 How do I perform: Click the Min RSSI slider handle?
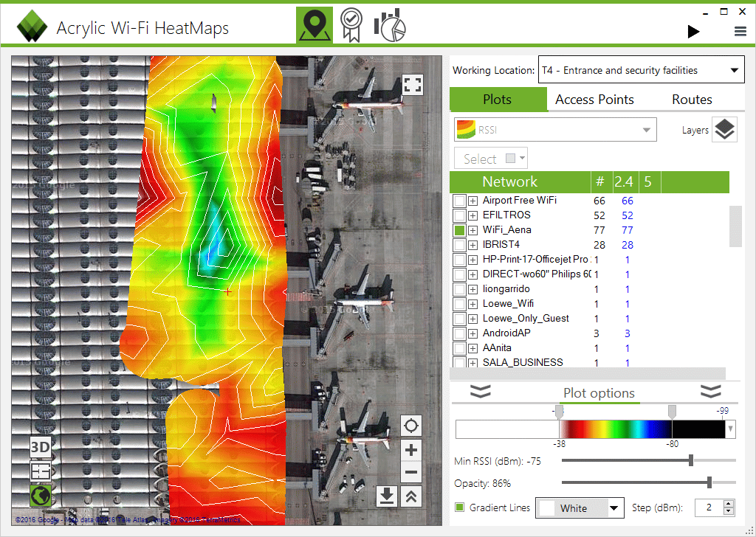691,460
